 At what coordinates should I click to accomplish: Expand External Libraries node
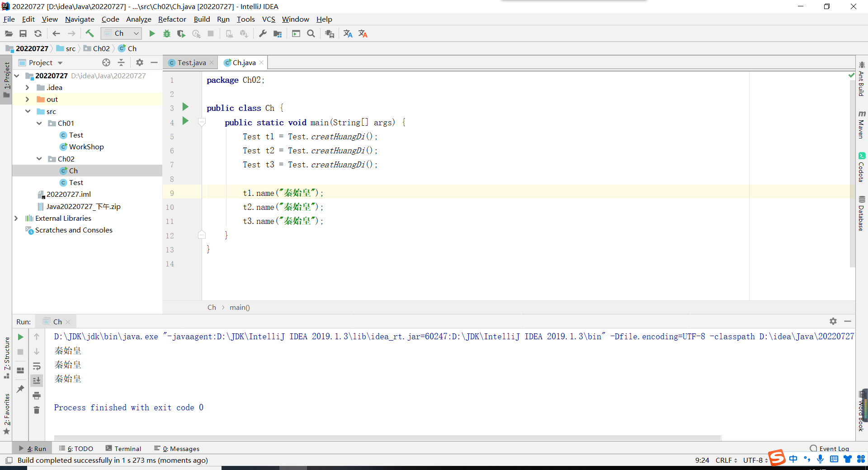pos(16,218)
